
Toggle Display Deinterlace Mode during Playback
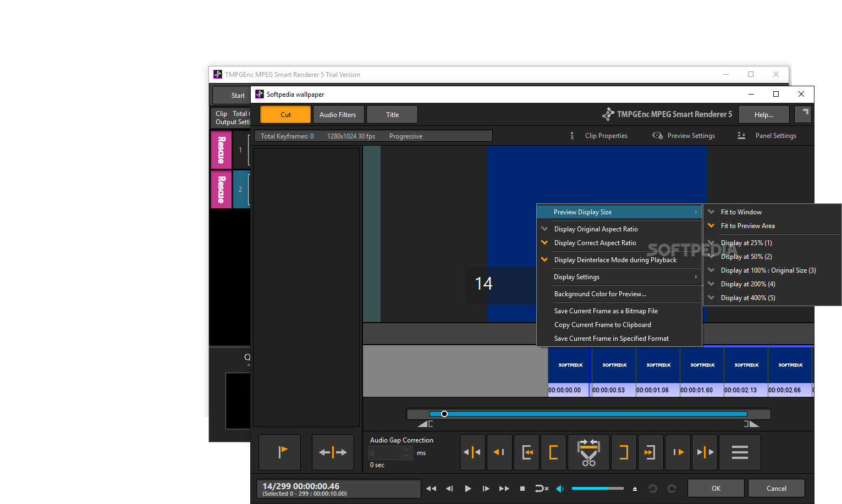619,260
